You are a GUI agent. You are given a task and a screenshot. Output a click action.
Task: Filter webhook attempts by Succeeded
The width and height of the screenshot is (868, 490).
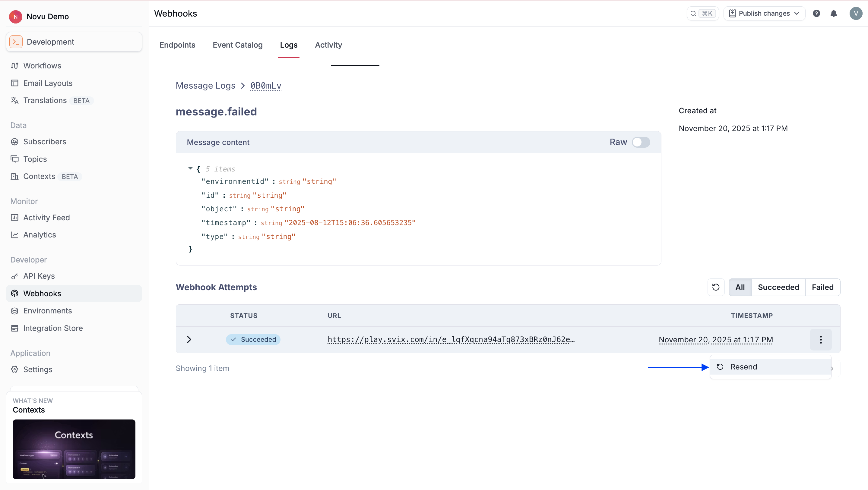(x=778, y=287)
